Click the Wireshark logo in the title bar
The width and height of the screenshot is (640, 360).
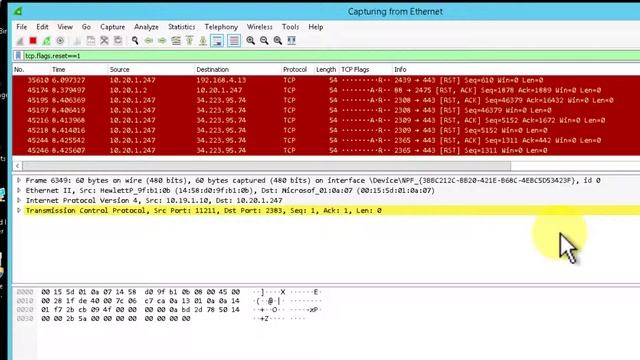click(x=18, y=11)
